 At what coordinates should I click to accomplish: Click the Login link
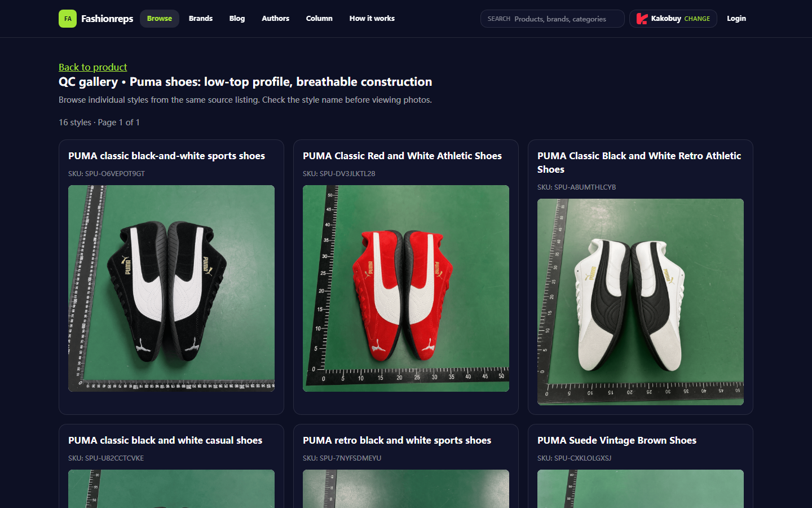(736, 19)
